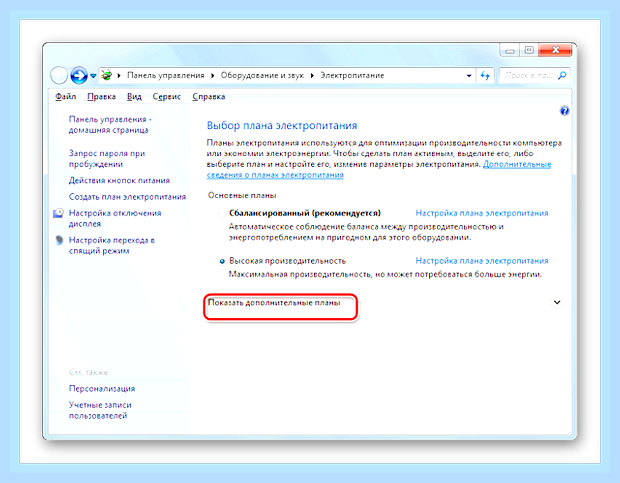Click the search magnifier icon
This screenshot has height=483, width=620.
pyautogui.click(x=562, y=75)
